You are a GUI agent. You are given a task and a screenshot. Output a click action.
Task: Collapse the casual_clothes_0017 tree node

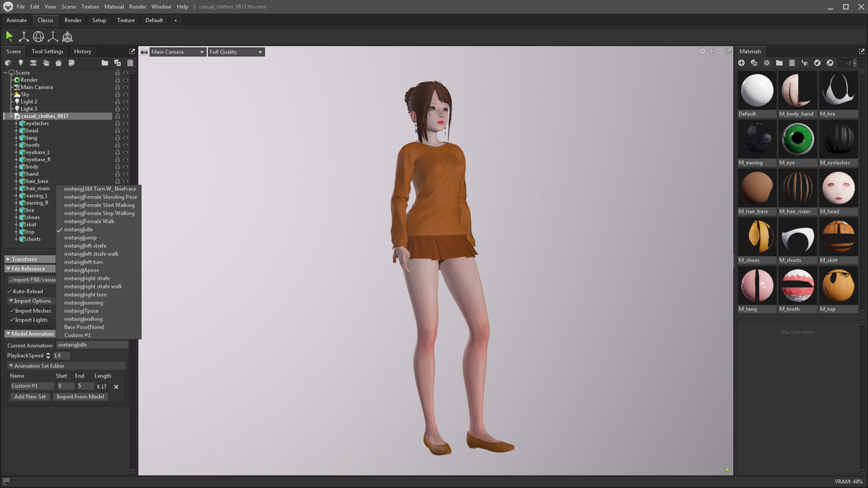pos(10,116)
